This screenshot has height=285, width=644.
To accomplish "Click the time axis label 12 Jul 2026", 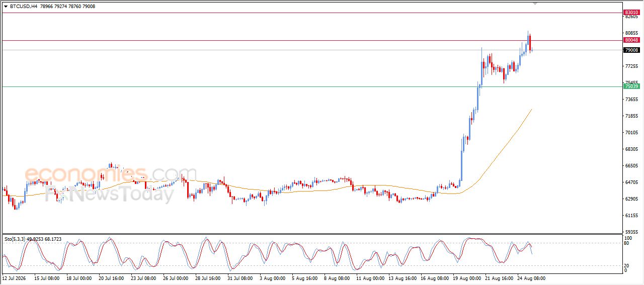I will [14, 278].
